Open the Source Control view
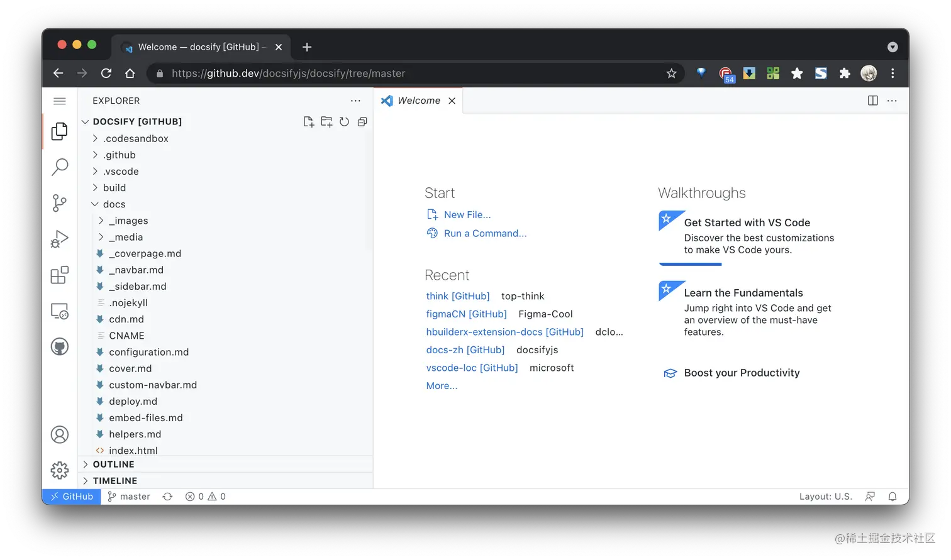Image resolution: width=951 pixels, height=560 pixels. (x=60, y=203)
